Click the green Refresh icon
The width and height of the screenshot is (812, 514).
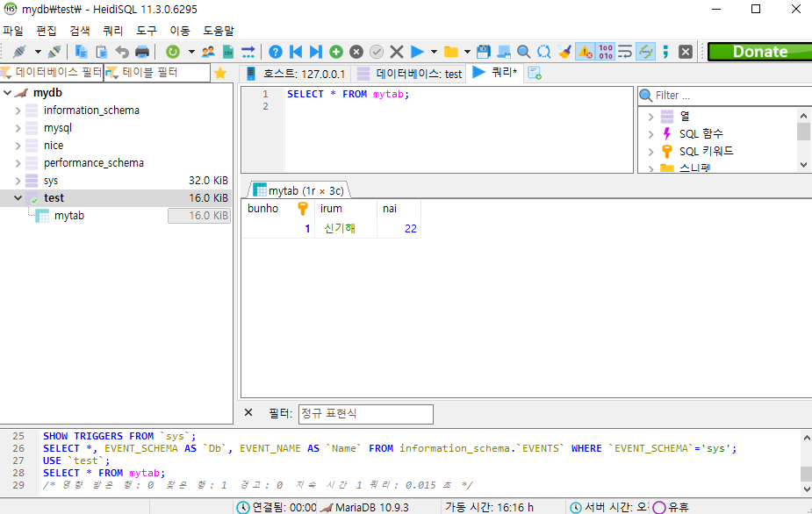[x=172, y=52]
